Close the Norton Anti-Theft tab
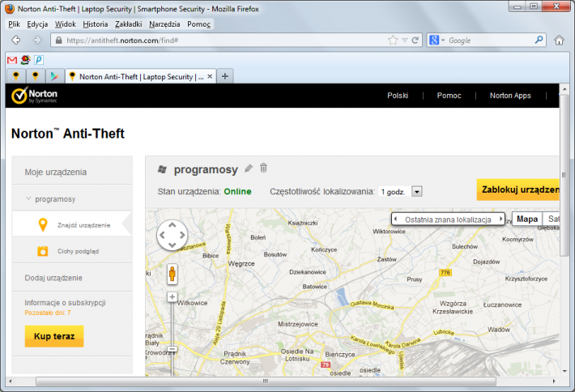The image size is (575, 392). (210, 76)
